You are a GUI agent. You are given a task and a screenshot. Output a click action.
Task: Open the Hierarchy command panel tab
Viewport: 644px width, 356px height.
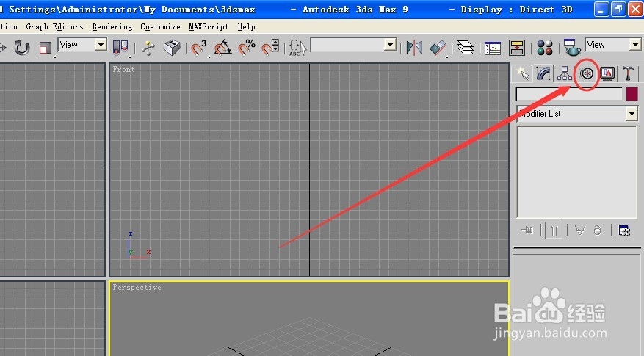tap(565, 74)
